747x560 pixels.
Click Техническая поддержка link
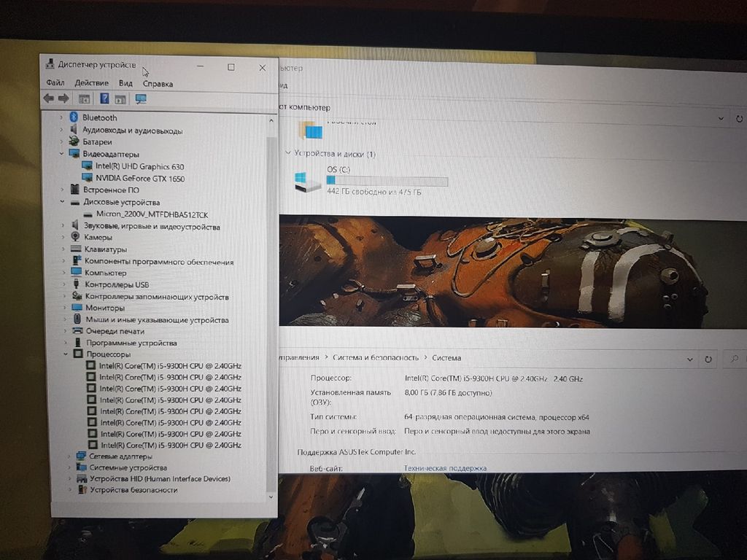pyautogui.click(x=445, y=467)
